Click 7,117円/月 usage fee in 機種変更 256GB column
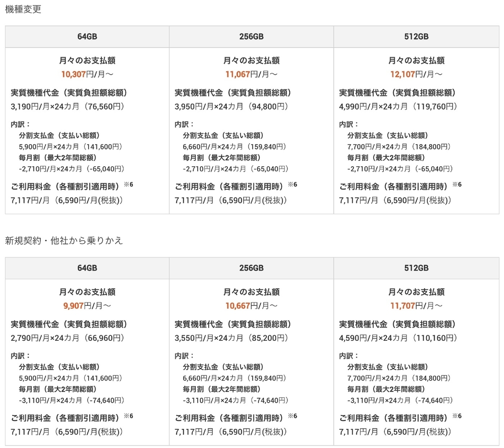 coord(231,201)
